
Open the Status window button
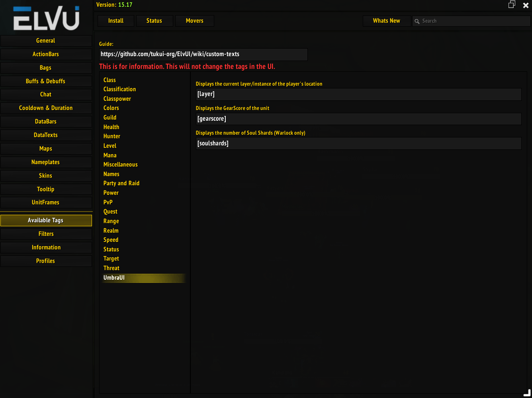(x=154, y=21)
